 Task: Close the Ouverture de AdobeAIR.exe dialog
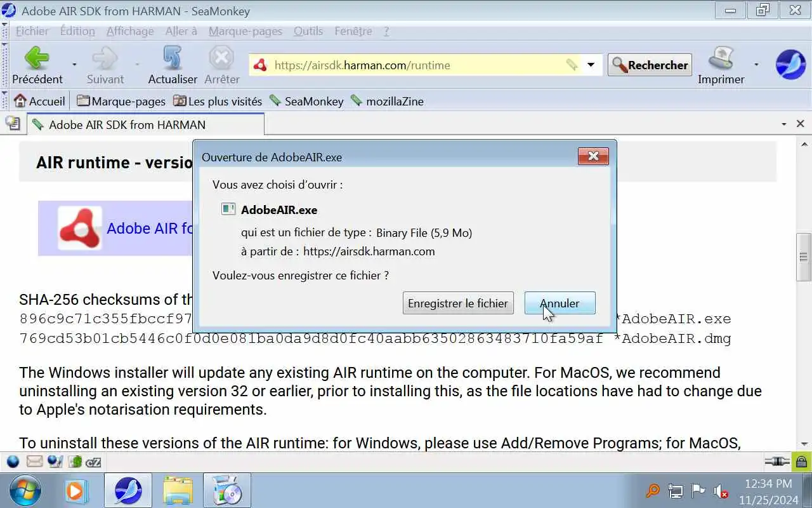click(593, 156)
